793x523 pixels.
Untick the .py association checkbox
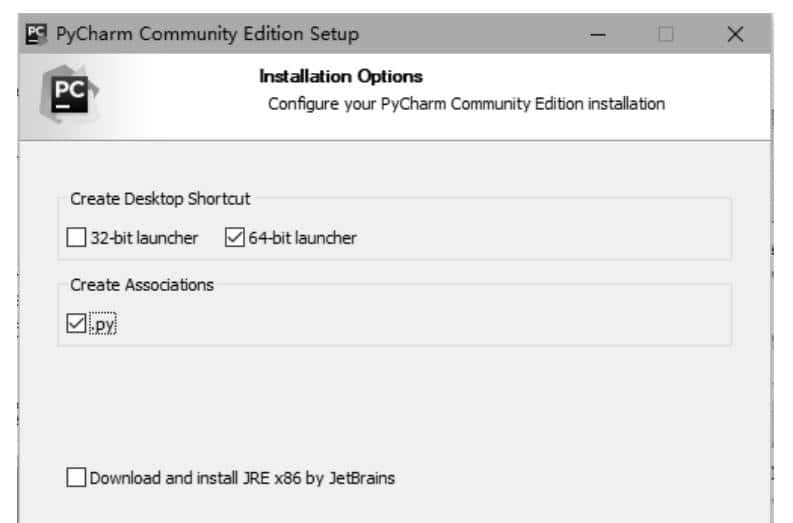click(x=77, y=324)
